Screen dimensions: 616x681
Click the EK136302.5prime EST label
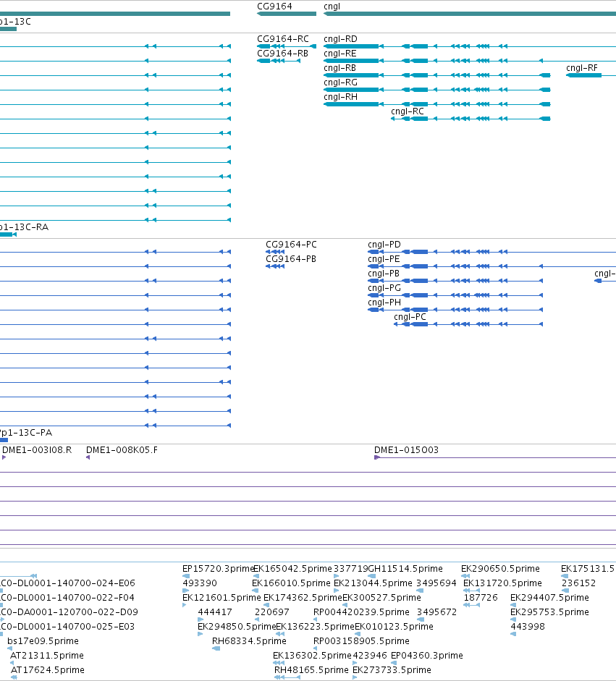(313, 656)
